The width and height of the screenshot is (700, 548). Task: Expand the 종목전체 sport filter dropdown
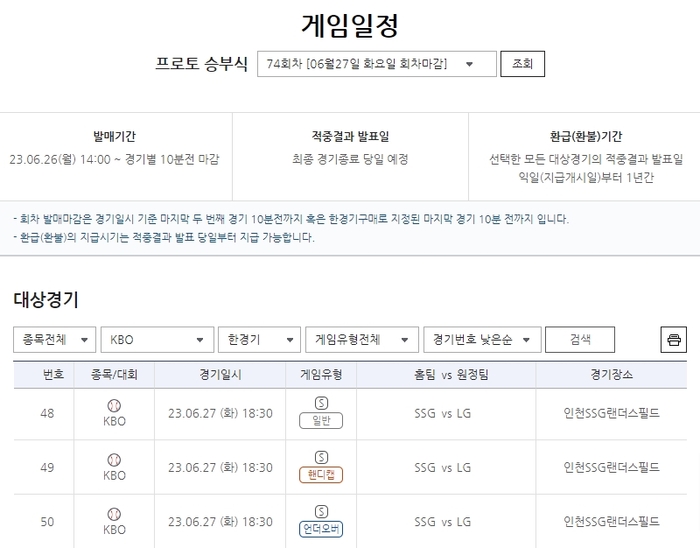pyautogui.click(x=55, y=340)
